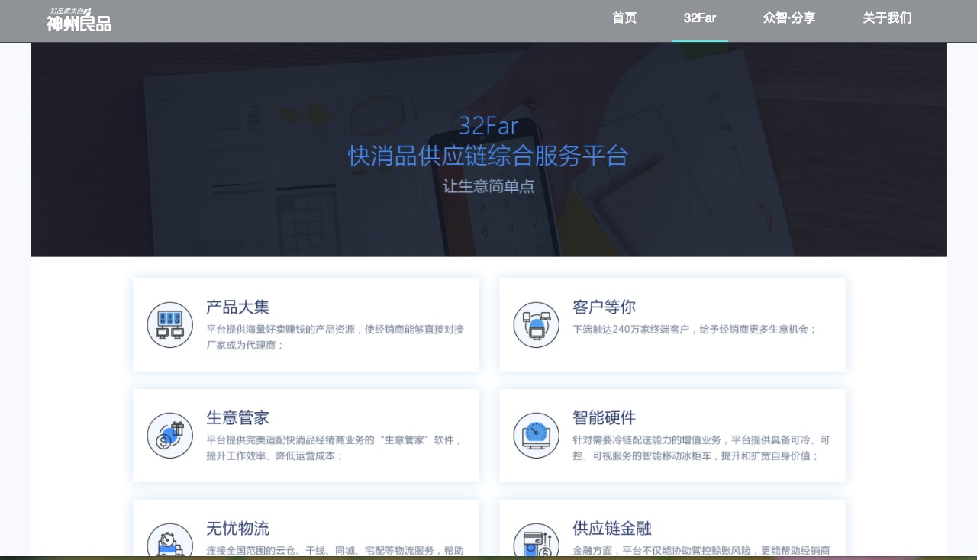Select the 生意管家 heading
This screenshot has width=977, height=560.
tap(237, 418)
